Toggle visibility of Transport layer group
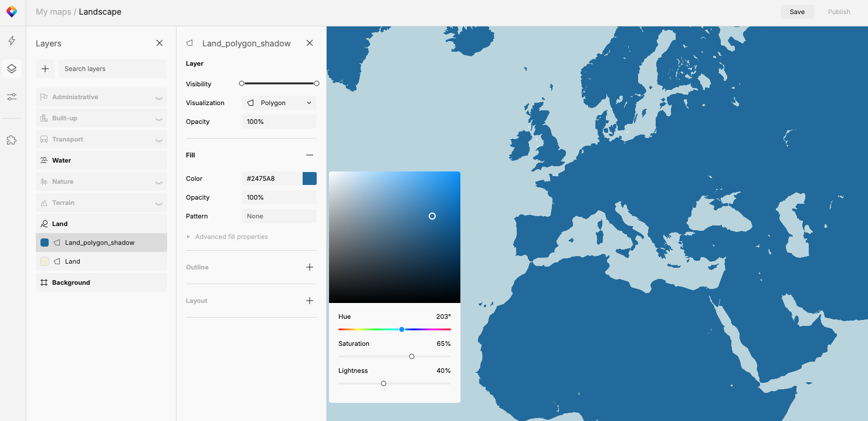The height and width of the screenshot is (421, 868). point(158,140)
